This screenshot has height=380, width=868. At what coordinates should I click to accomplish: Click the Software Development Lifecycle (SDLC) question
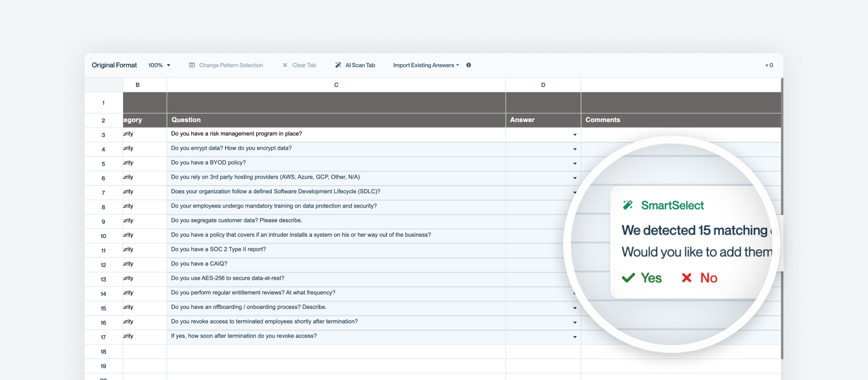(336, 192)
